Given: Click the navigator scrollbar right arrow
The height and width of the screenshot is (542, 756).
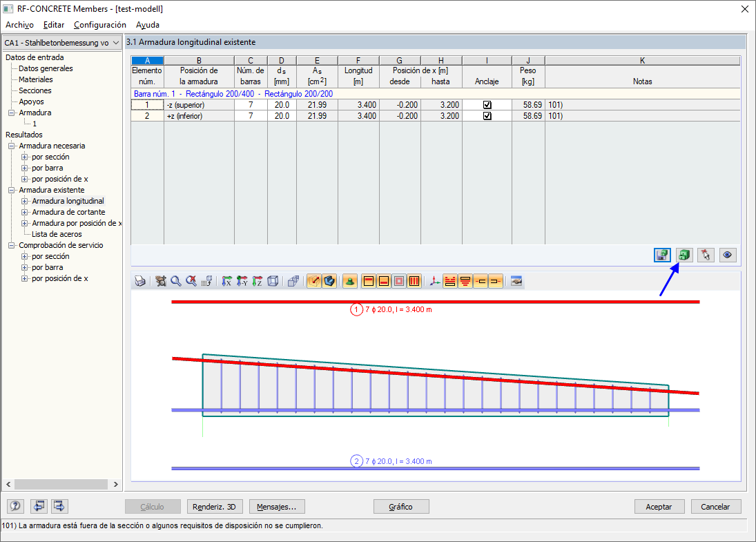Looking at the screenshot, I should (x=116, y=484).
